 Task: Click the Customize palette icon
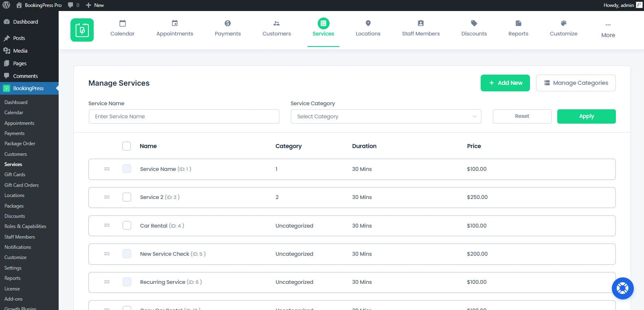click(x=564, y=23)
